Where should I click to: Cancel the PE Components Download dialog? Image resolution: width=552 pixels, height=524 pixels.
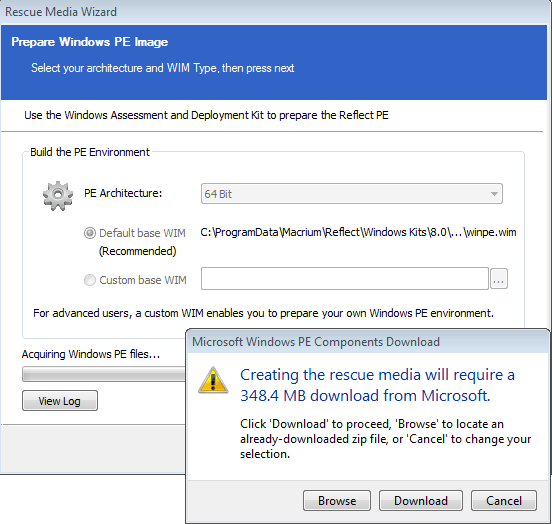coord(504,500)
